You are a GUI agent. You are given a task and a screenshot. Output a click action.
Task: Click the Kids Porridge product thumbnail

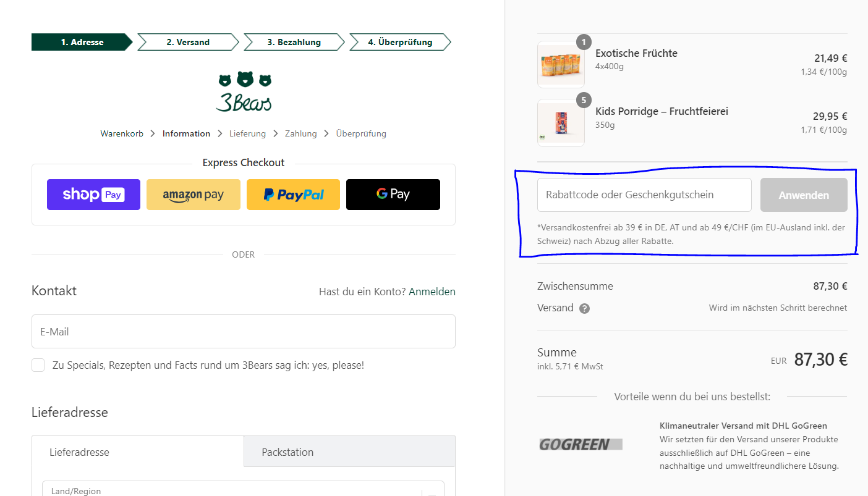point(561,123)
